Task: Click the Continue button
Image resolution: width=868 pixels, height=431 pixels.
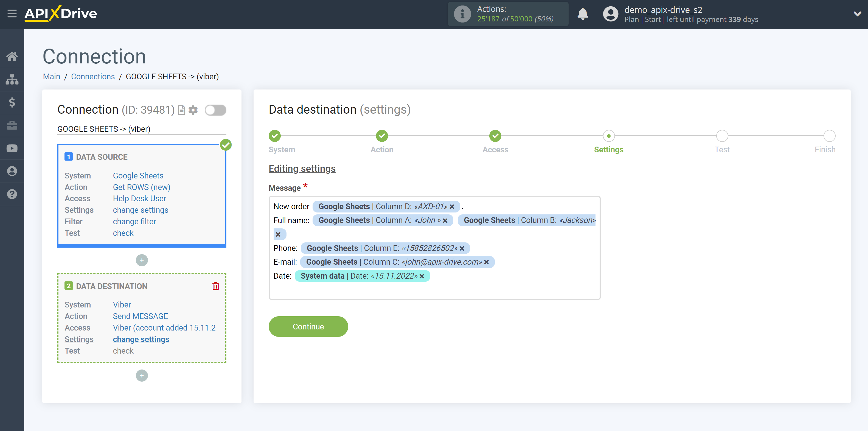Action: tap(308, 326)
